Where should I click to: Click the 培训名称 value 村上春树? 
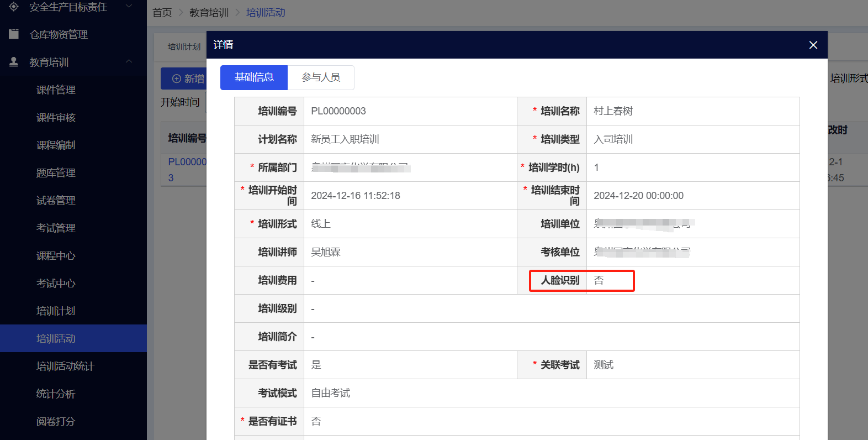tap(613, 111)
